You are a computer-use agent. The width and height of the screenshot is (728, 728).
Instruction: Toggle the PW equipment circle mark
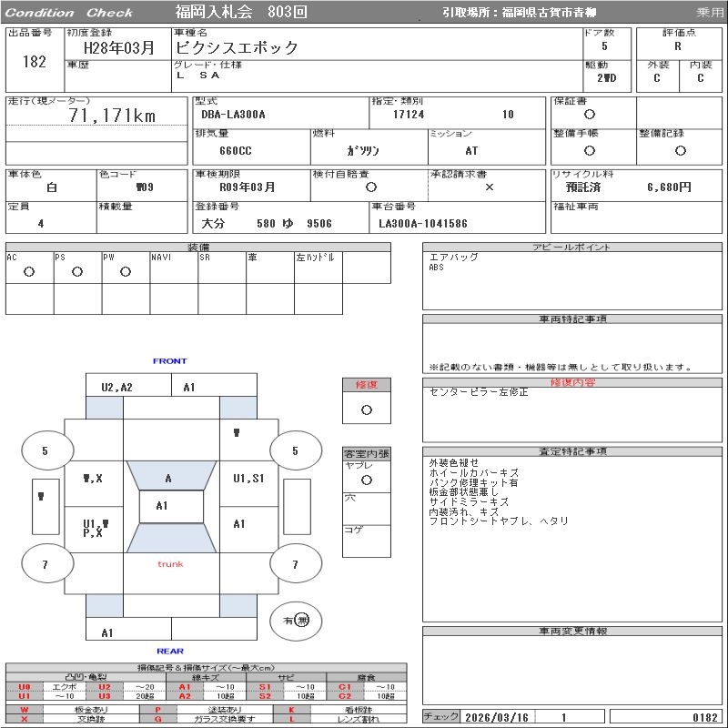(126, 272)
